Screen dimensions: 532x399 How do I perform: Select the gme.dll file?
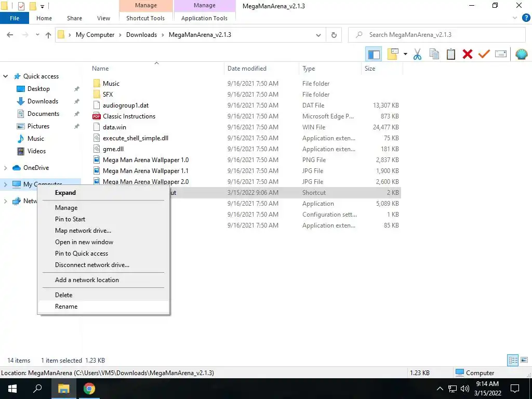(x=113, y=149)
